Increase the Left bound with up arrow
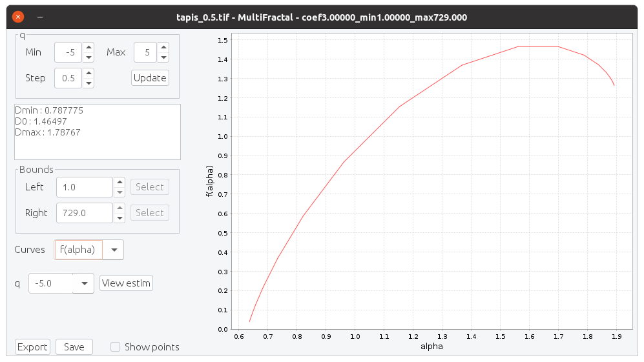644x362 pixels. (119, 183)
